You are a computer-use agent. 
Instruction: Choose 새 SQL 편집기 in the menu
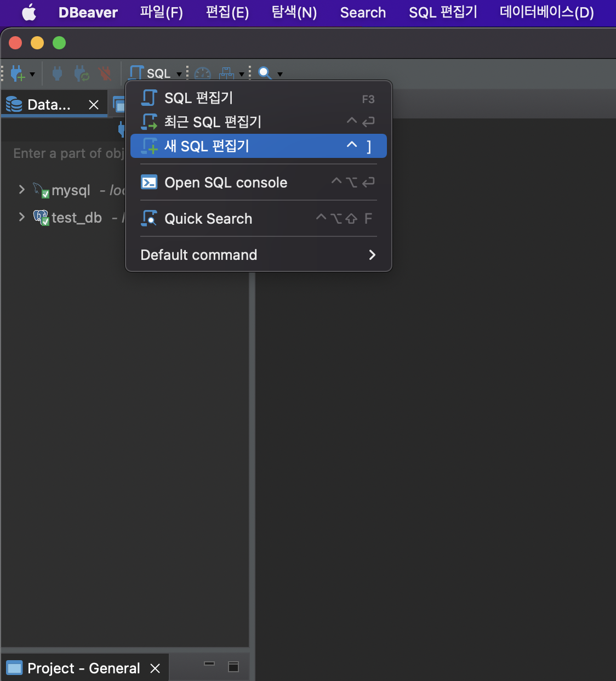pyautogui.click(x=259, y=146)
